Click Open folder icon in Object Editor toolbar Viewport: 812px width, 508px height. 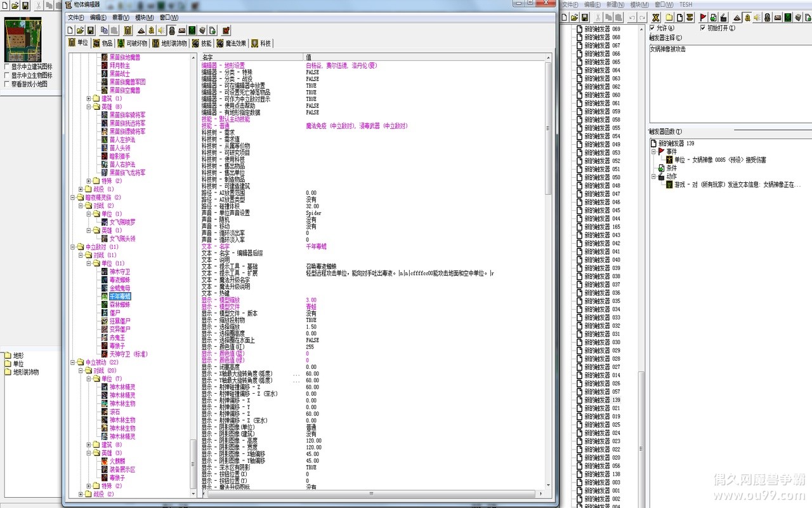click(x=81, y=30)
